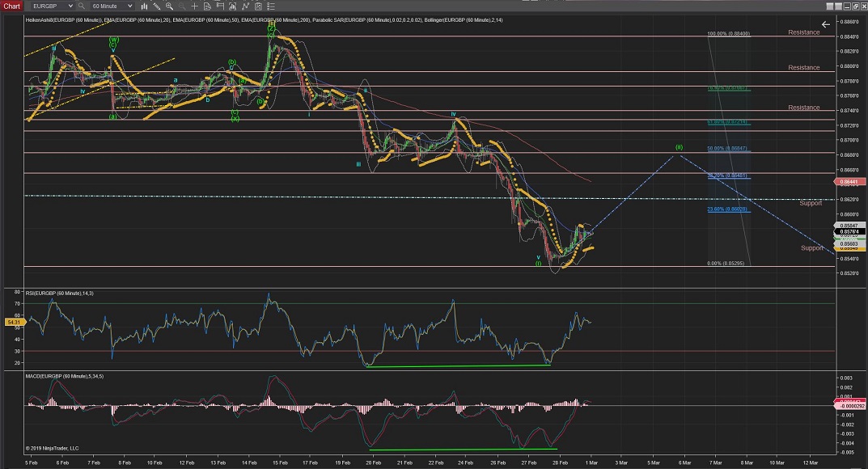This screenshot has height=469, width=868.
Task: Select the Chart tab label
Action: pyautogui.click(x=11, y=6)
